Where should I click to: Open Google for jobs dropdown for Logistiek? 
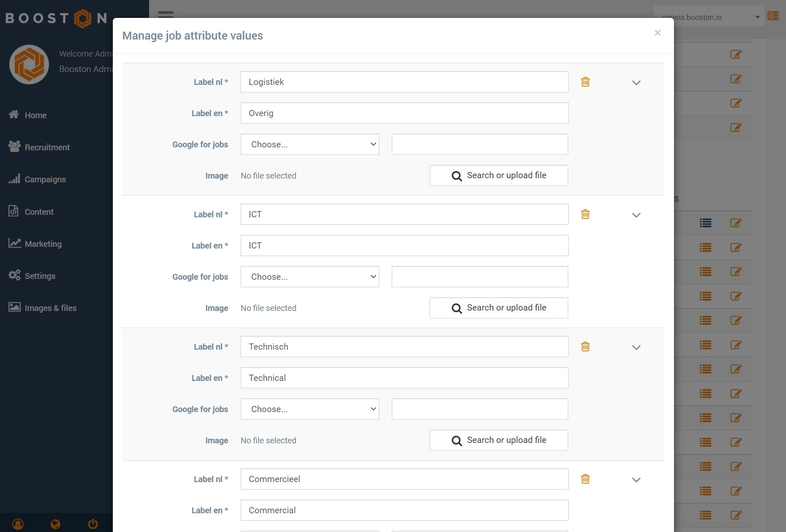tap(310, 144)
